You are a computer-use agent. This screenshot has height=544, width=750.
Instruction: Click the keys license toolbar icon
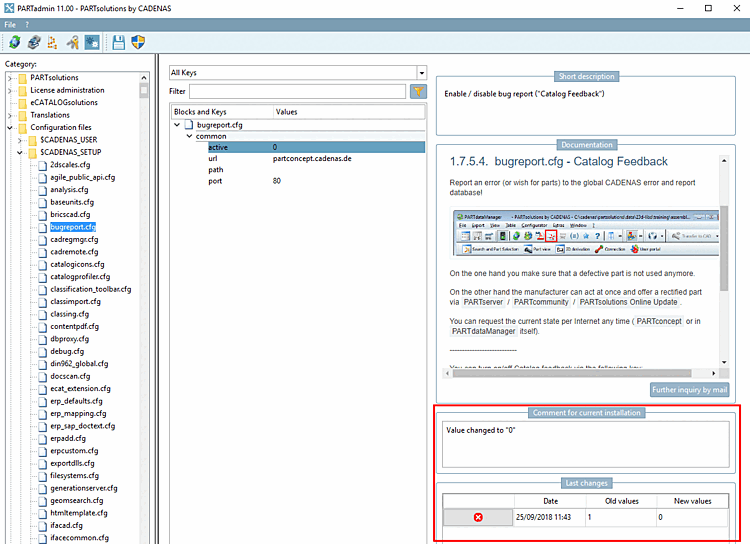(x=73, y=43)
